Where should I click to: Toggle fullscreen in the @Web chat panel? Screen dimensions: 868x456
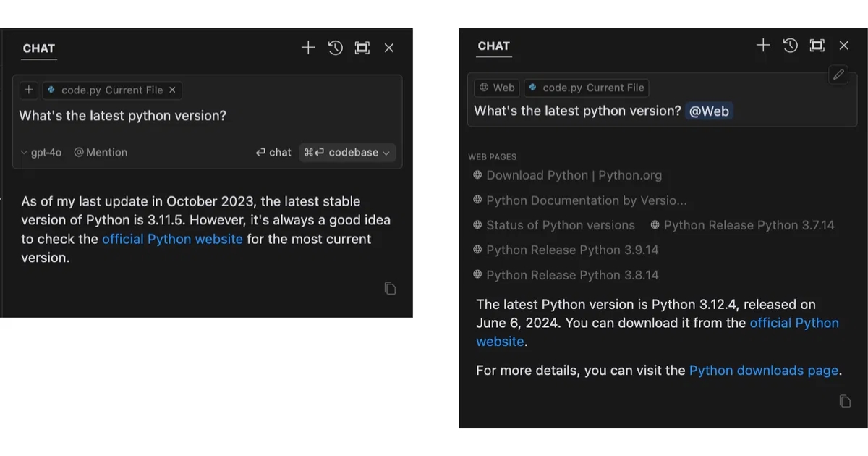817,46
